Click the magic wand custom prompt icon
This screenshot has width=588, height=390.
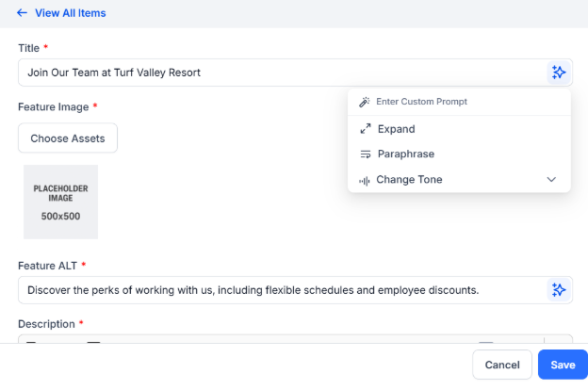pyautogui.click(x=364, y=102)
